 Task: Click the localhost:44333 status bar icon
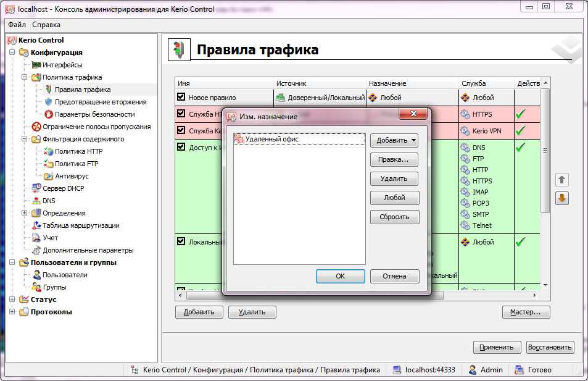coord(397,370)
